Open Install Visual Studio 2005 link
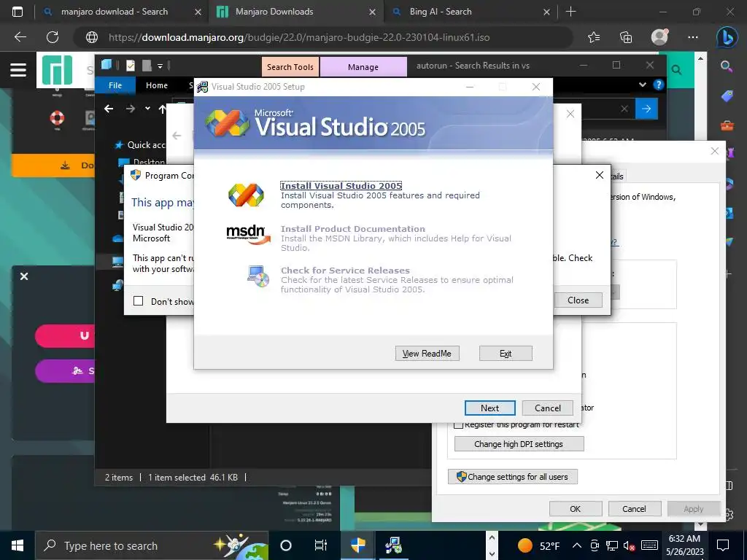This screenshot has width=747, height=560. click(x=341, y=186)
